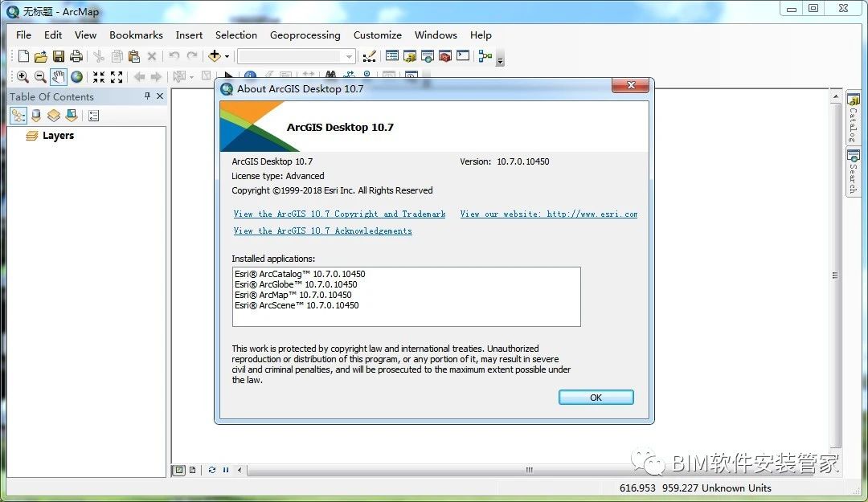Screen dimensions: 868x502
Task: Open the esri.com website link
Action: [549, 214]
